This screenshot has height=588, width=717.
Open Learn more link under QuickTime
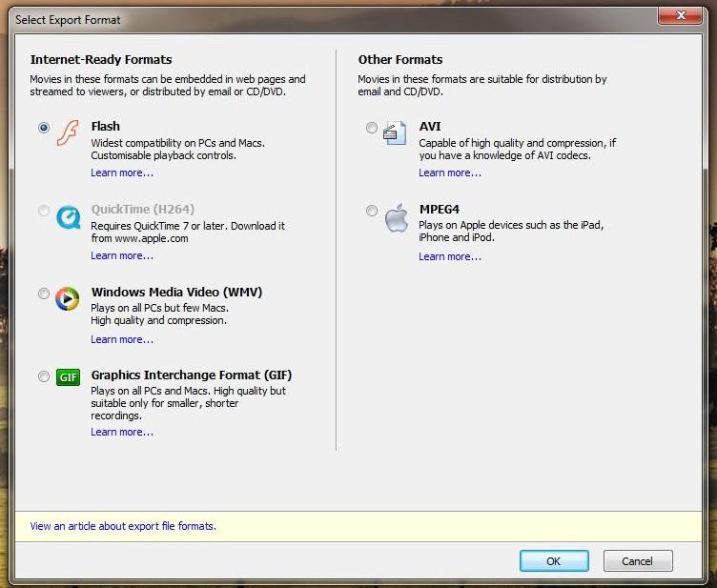pyautogui.click(x=122, y=255)
